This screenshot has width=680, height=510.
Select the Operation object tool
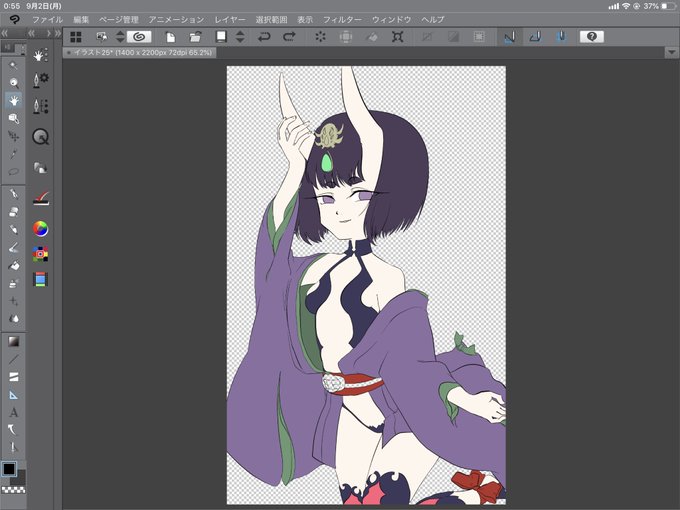13,118
